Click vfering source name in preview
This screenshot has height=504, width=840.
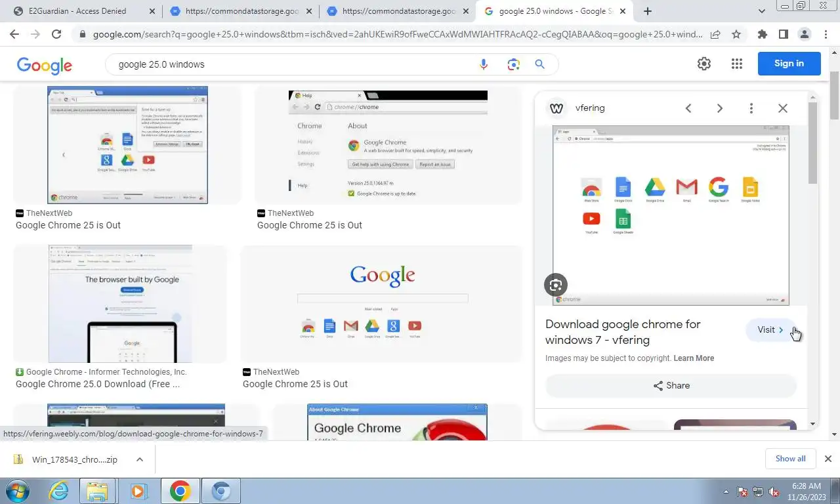(x=590, y=108)
